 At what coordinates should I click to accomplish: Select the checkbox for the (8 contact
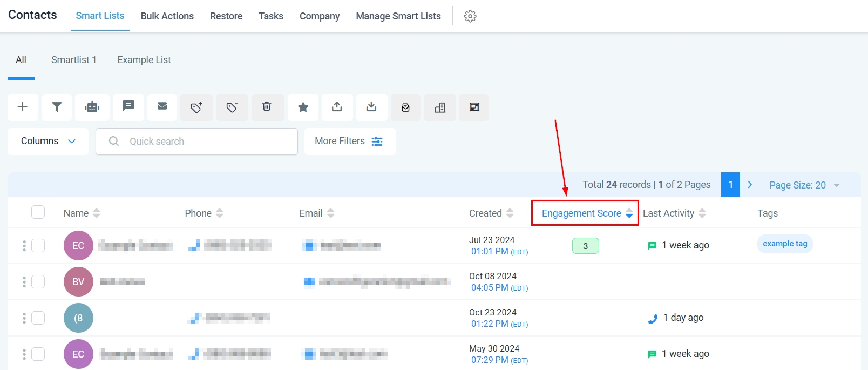point(38,318)
